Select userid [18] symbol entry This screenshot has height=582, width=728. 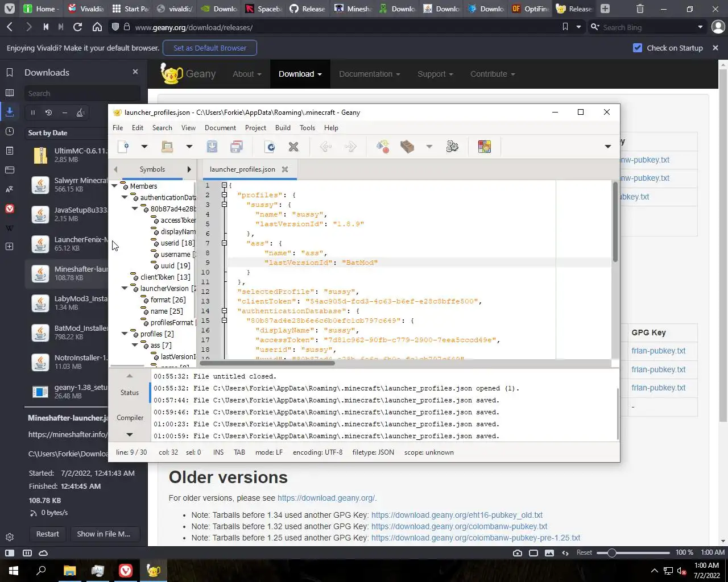(177, 243)
